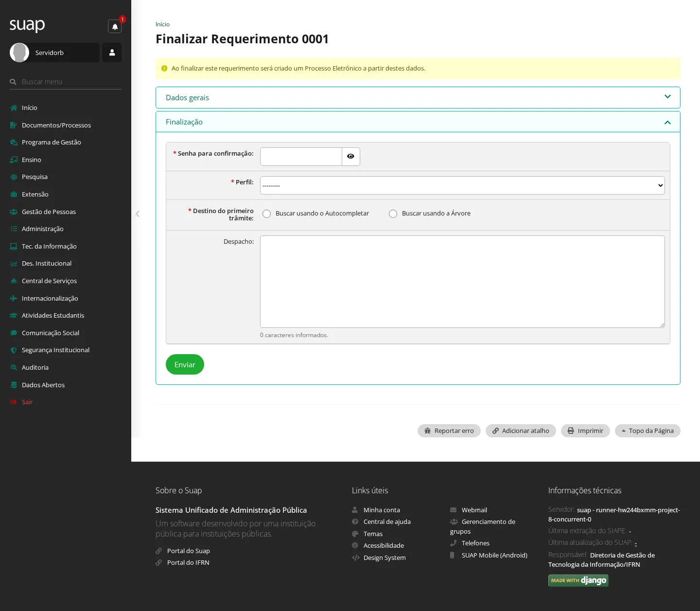This screenshot has height=611, width=700.
Task: Click the SUAP logo
Action: [27, 25]
